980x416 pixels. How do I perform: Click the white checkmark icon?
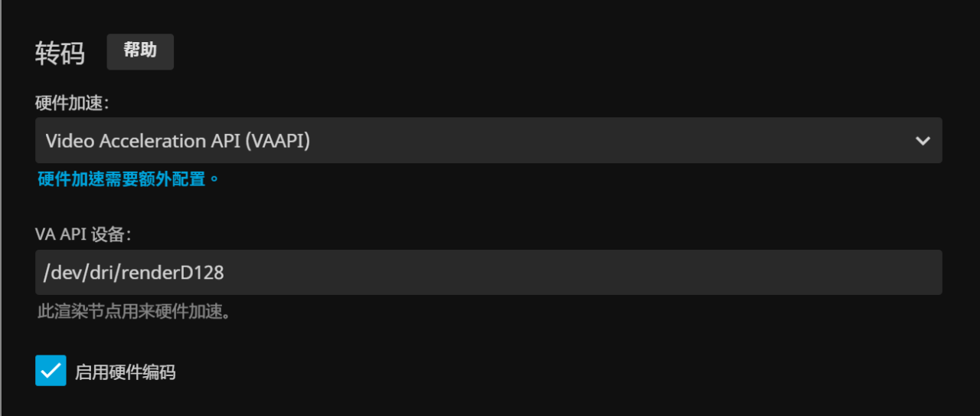[x=51, y=371]
